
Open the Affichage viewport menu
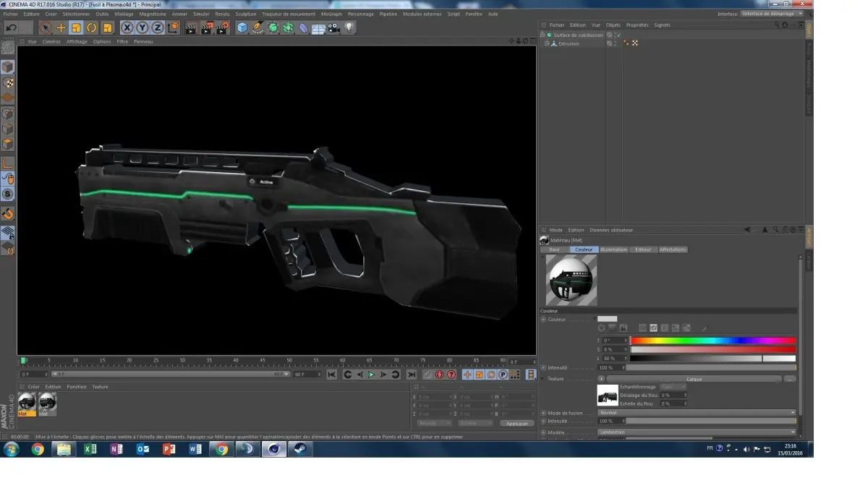pyautogui.click(x=77, y=41)
